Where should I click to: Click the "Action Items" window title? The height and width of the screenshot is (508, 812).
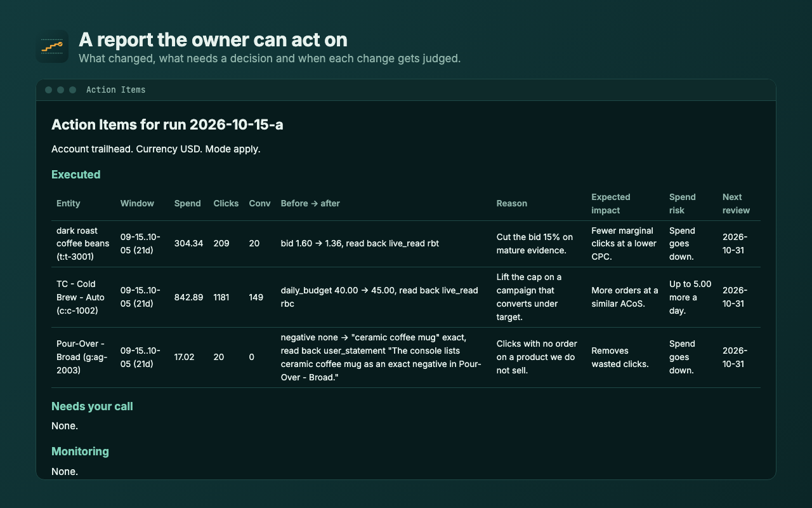click(x=116, y=90)
